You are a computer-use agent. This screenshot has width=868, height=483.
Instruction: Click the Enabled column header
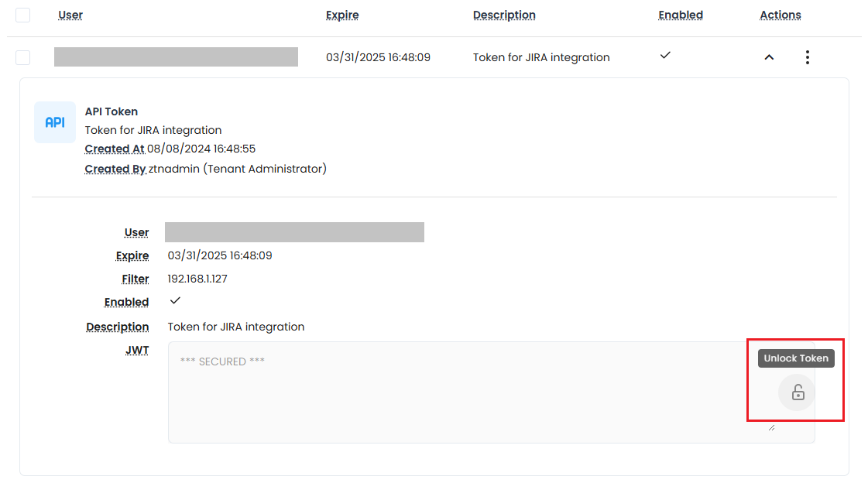[x=681, y=15]
